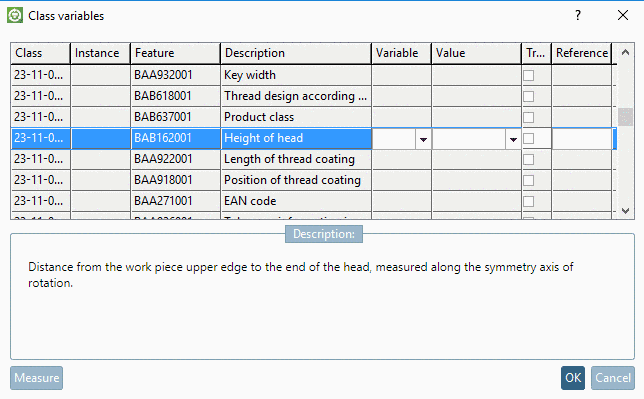The height and width of the screenshot is (399, 644).
Task: Click the Instance column header
Action: point(101,53)
